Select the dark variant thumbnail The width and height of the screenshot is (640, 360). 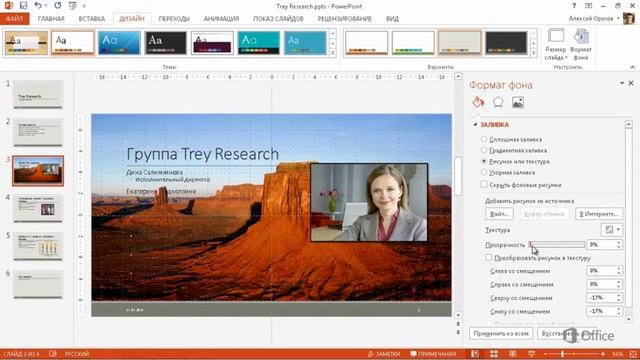click(506, 42)
